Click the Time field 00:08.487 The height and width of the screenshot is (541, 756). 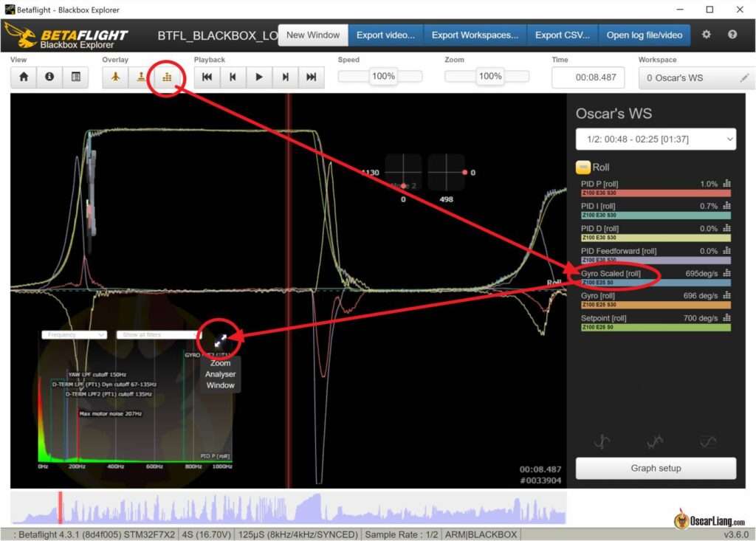click(588, 77)
